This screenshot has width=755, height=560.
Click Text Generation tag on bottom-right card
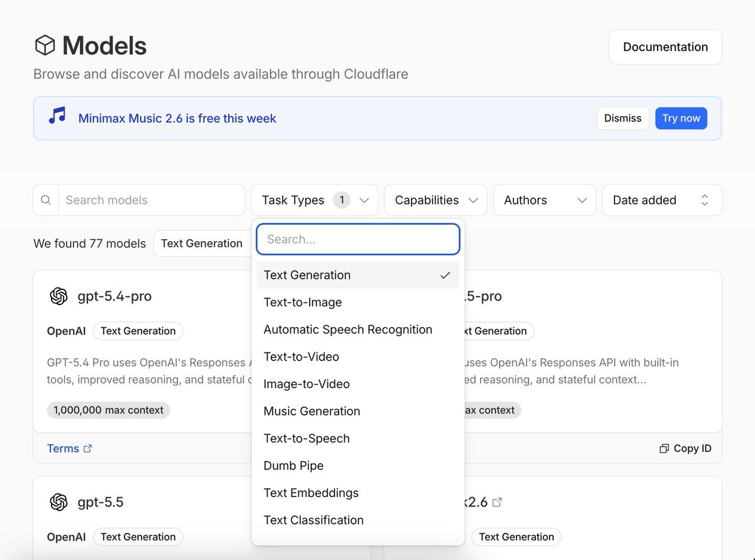[516, 537]
